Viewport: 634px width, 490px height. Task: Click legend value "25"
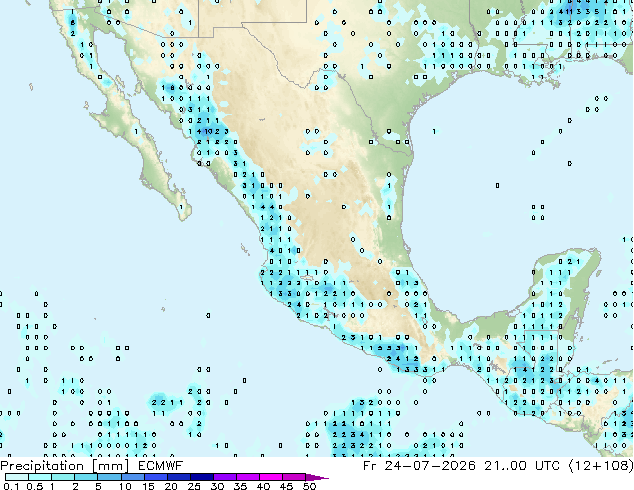coord(194,486)
